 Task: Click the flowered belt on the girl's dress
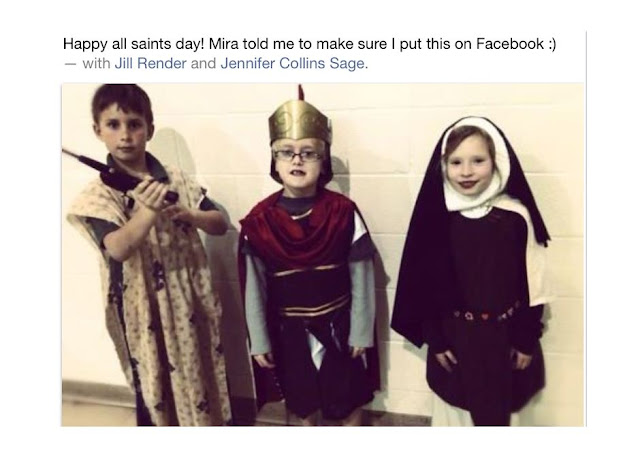(487, 313)
